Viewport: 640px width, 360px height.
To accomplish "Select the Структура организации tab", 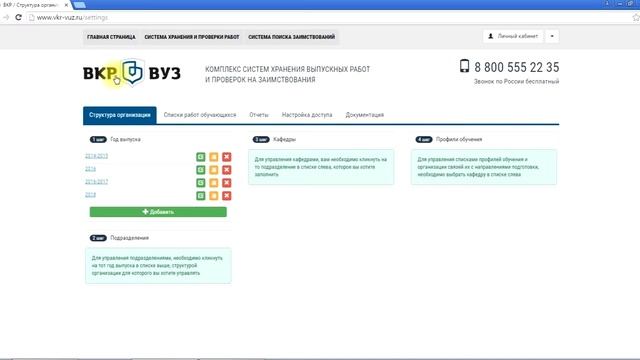I will tap(120, 115).
